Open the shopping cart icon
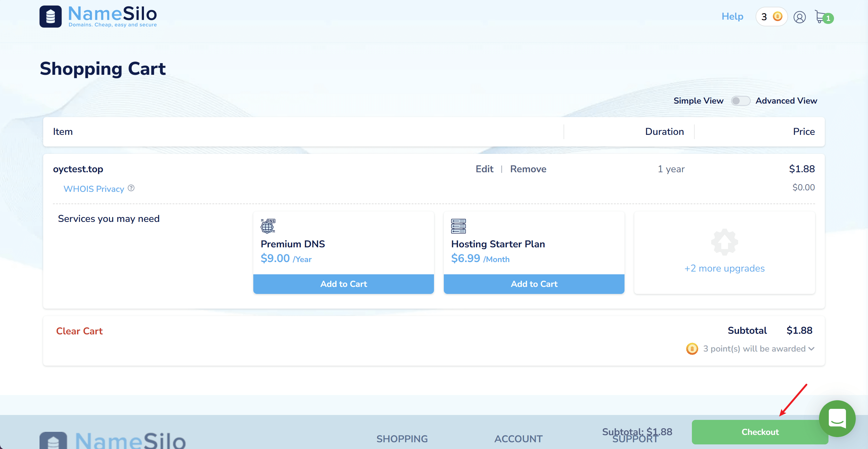The width and height of the screenshot is (868, 449). pos(821,16)
